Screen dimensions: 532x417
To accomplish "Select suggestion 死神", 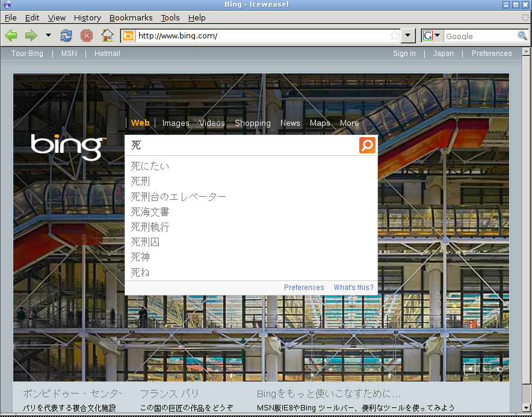I will tap(251, 257).
